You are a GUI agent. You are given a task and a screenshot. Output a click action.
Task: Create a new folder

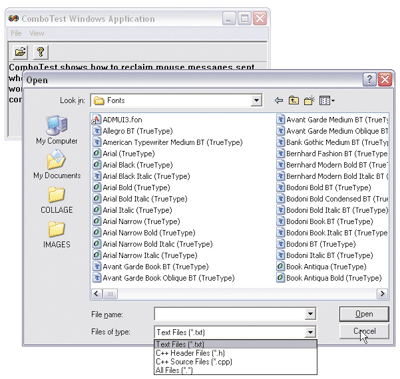[x=309, y=100]
